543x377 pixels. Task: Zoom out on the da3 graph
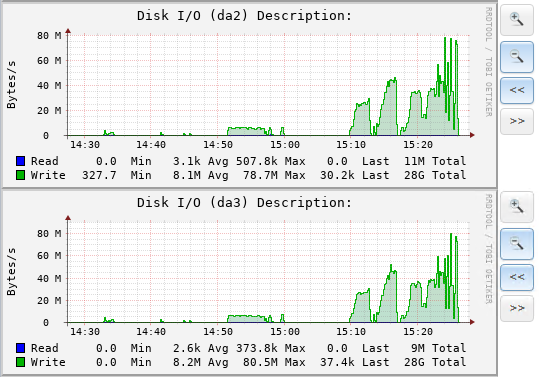(517, 244)
